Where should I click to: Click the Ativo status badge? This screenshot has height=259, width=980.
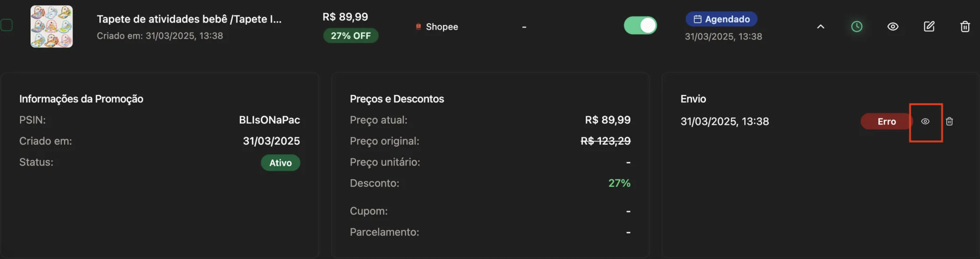pos(280,163)
